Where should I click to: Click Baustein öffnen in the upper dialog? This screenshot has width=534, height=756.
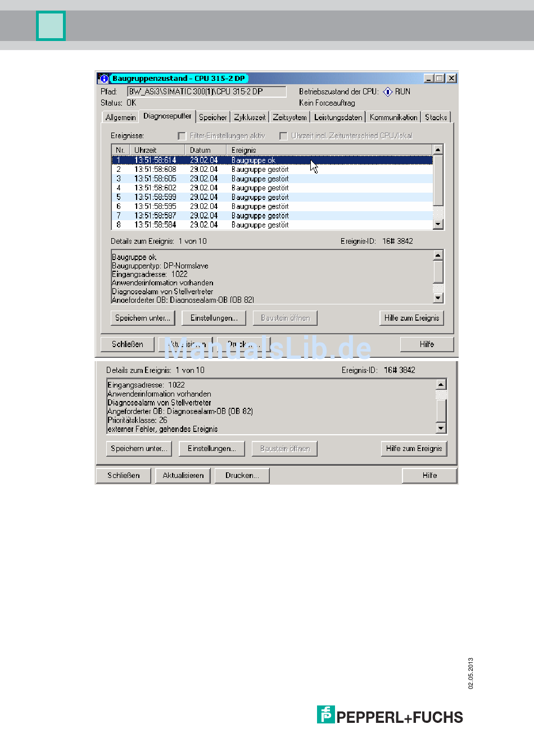[x=286, y=318]
